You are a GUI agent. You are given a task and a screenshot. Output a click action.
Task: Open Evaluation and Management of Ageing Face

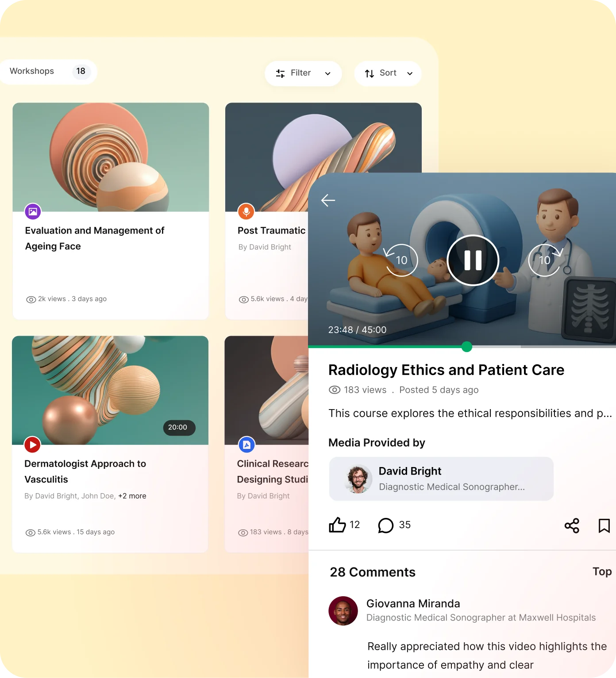pos(94,238)
